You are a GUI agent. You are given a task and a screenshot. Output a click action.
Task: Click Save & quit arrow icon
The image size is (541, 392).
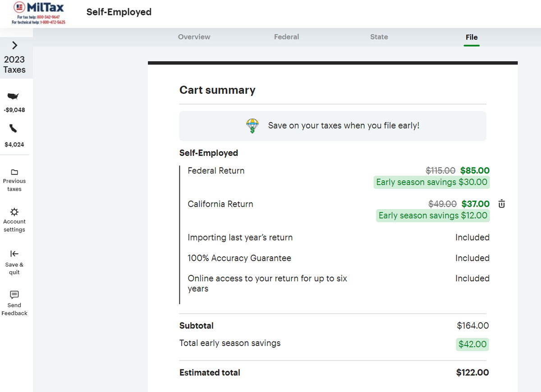point(14,254)
